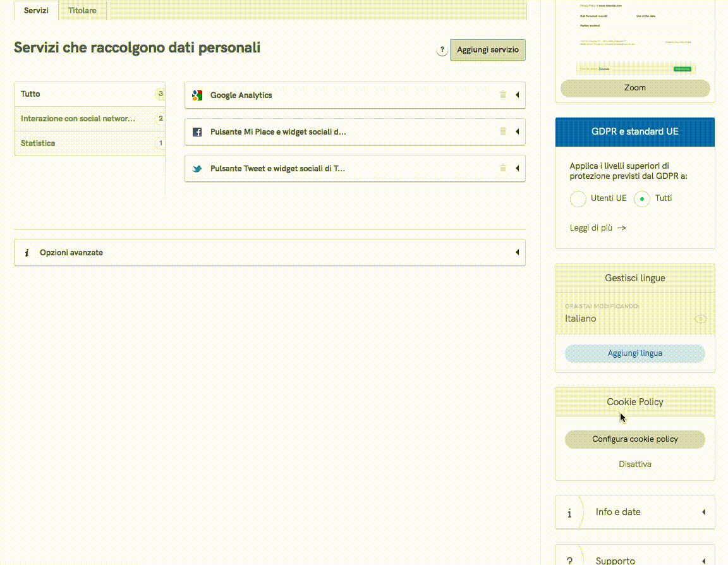The height and width of the screenshot is (565, 728).
Task: Click the Facebook icon for Mi Piace widget
Action: tap(197, 132)
